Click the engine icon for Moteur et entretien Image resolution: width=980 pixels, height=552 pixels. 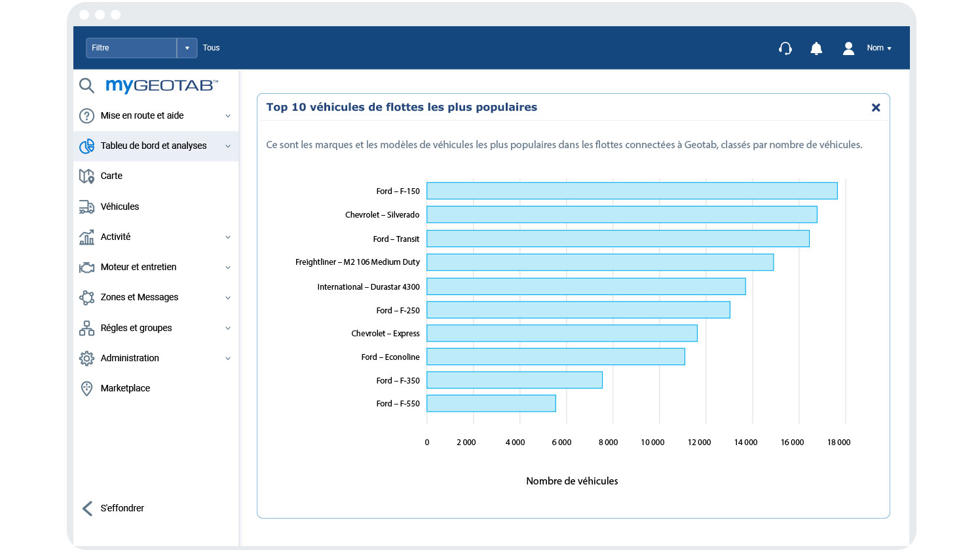point(86,267)
